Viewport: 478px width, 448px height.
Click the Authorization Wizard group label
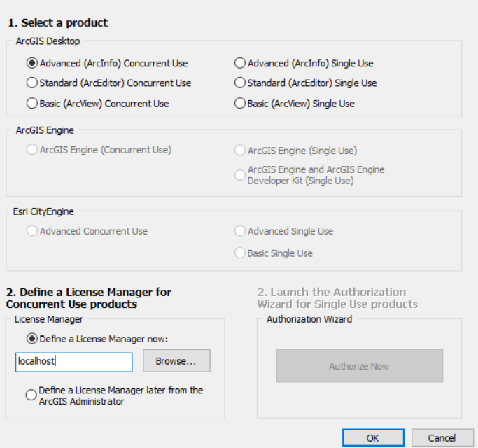(309, 319)
